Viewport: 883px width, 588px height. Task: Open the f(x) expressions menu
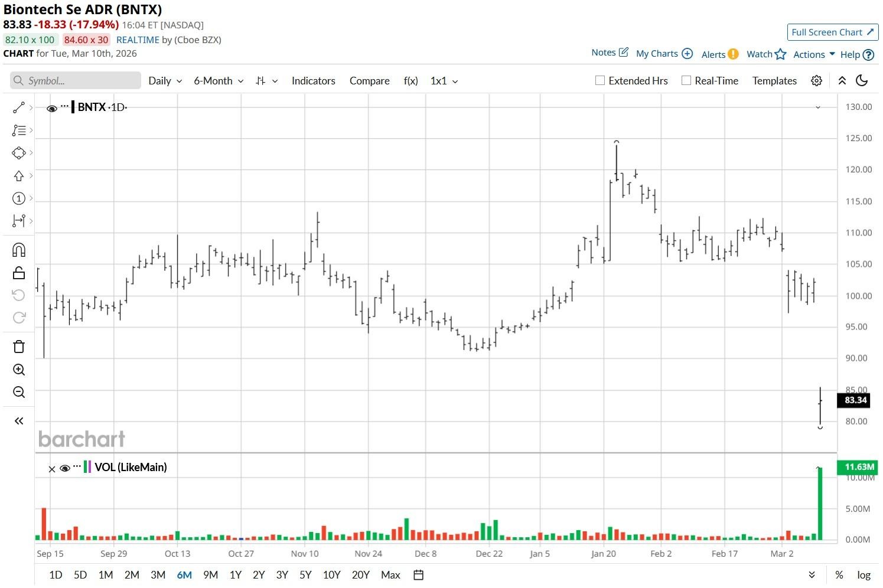[x=411, y=81]
